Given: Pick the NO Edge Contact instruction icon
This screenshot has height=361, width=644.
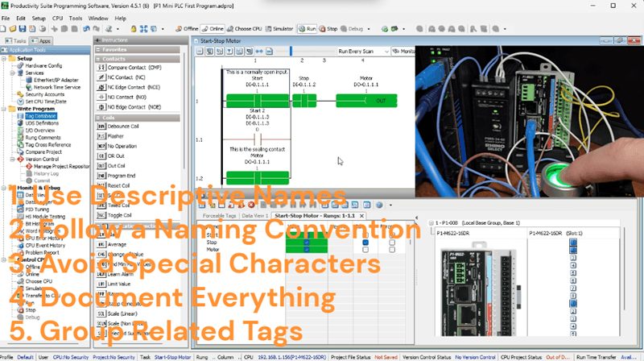Looking at the screenshot, I should pos(101,107).
